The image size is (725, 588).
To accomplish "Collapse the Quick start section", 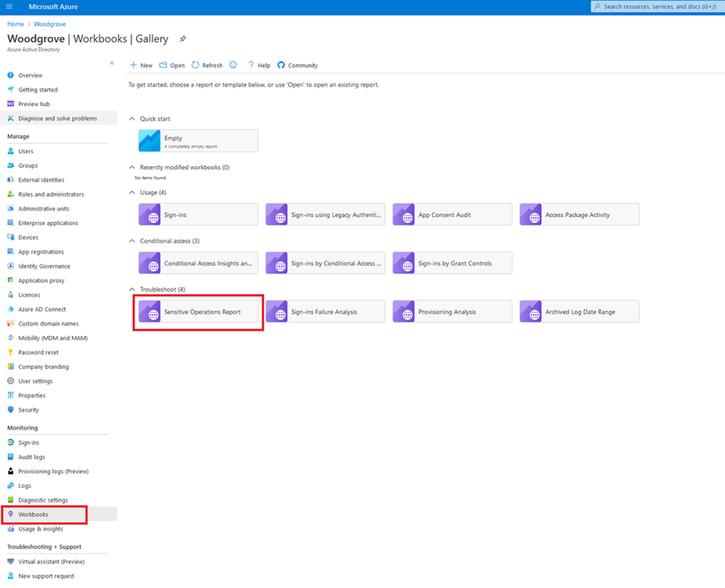I will pyautogui.click(x=132, y=119).
